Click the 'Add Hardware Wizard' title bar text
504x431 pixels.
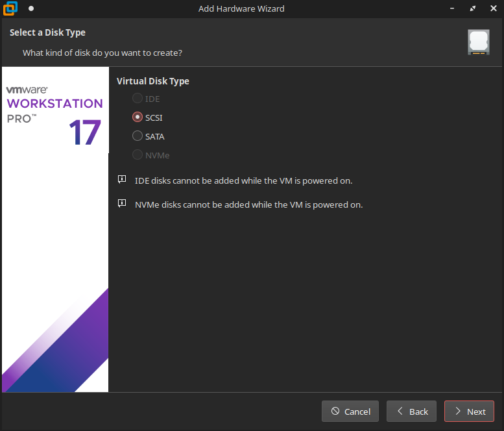241,8
